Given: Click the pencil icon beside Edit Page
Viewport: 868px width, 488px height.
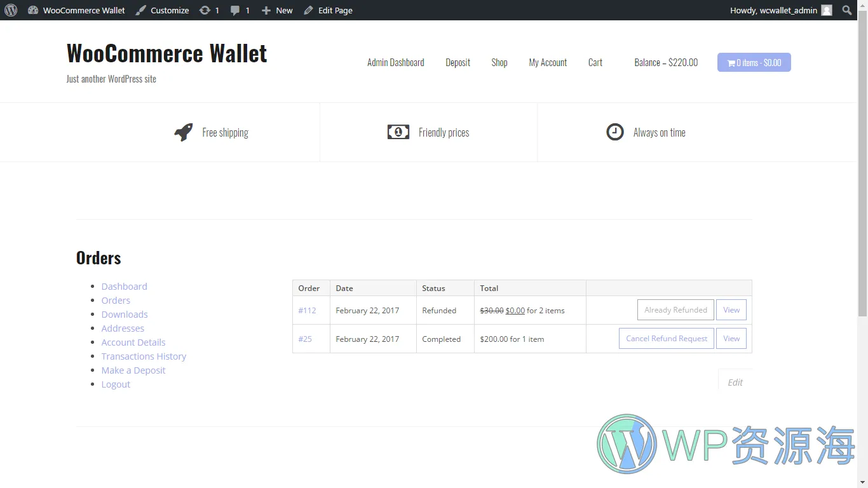Looking at the screenshot, I should click(308, 10).
